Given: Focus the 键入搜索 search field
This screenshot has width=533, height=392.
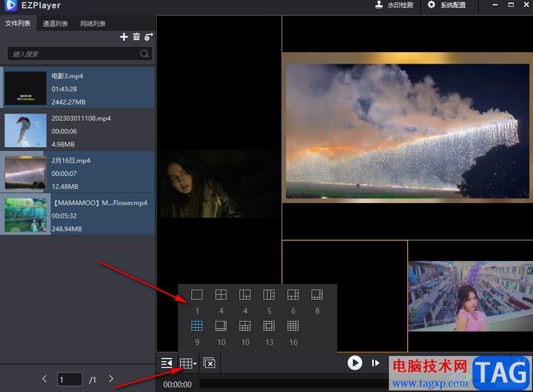Looking at the screenshot, I should (79, 54).
